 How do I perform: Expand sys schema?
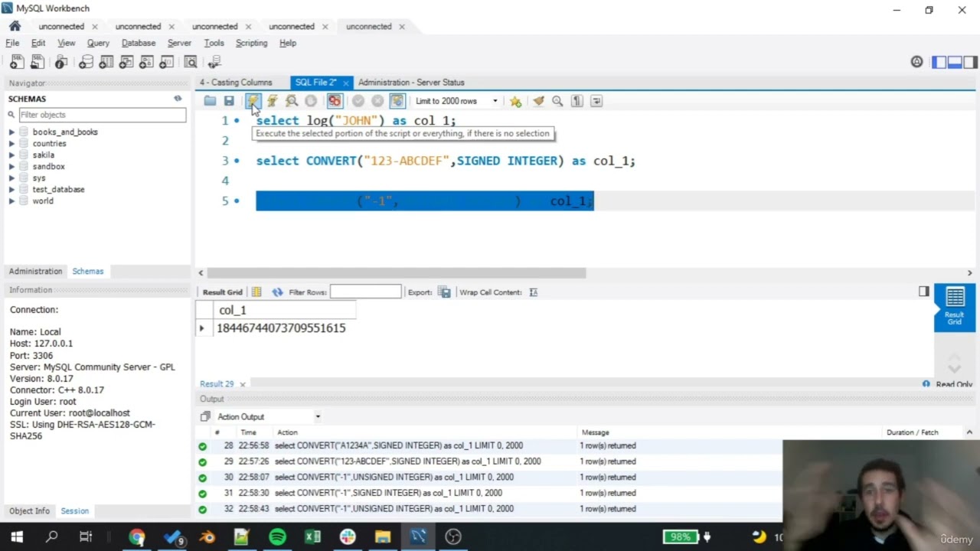[12, 178]
